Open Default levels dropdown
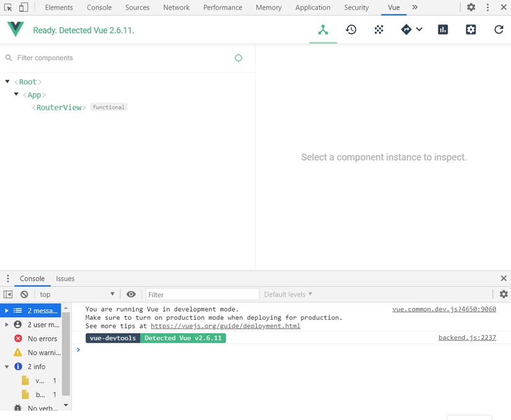This screenshot has height=420, width=511. tap(288, 294)
